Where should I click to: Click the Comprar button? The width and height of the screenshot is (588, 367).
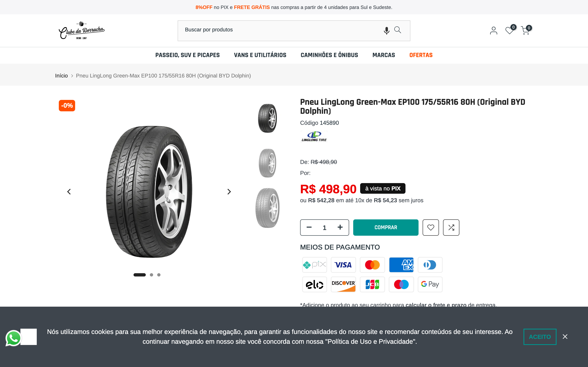386,227
